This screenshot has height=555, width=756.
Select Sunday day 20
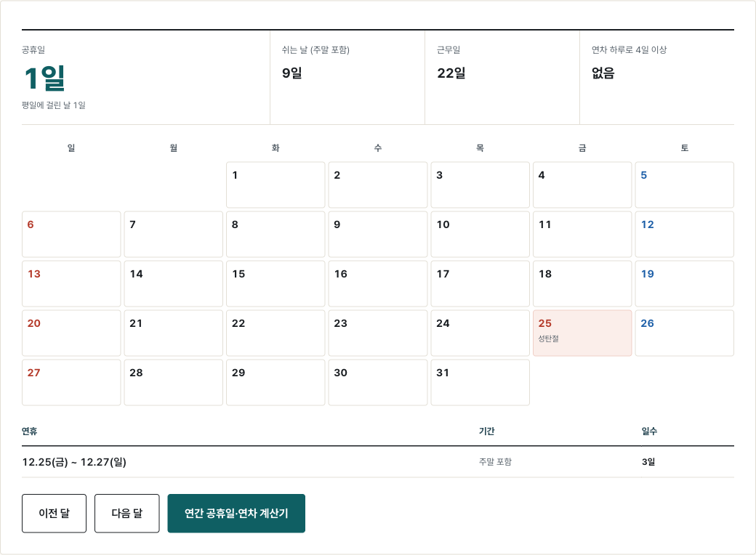[71, 333]
